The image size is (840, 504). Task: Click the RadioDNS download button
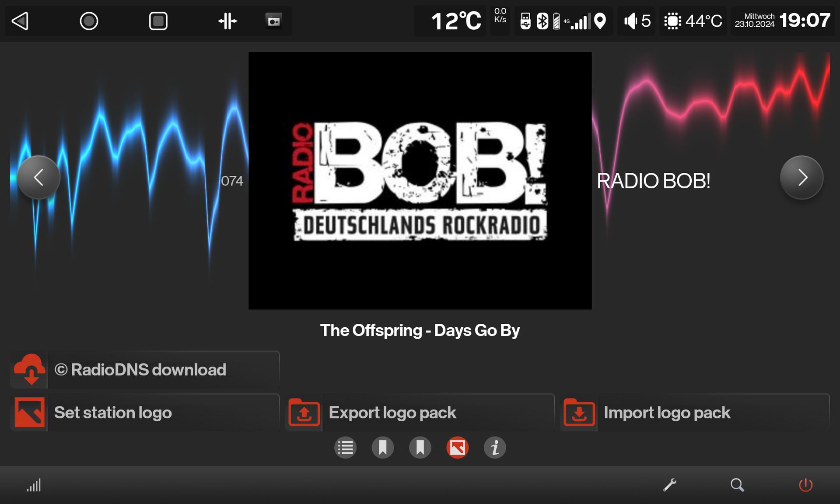click(x=144, y=370)
